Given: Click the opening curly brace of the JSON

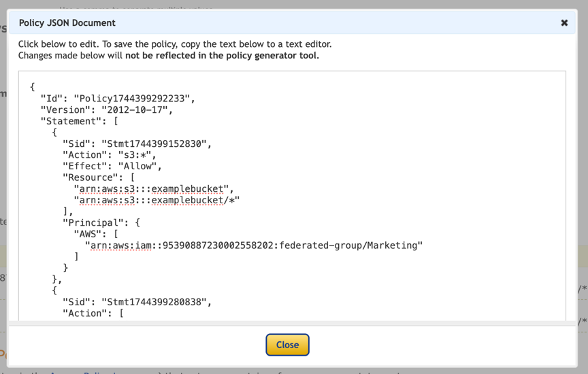Looking at the screenshot, I should 32,87.
